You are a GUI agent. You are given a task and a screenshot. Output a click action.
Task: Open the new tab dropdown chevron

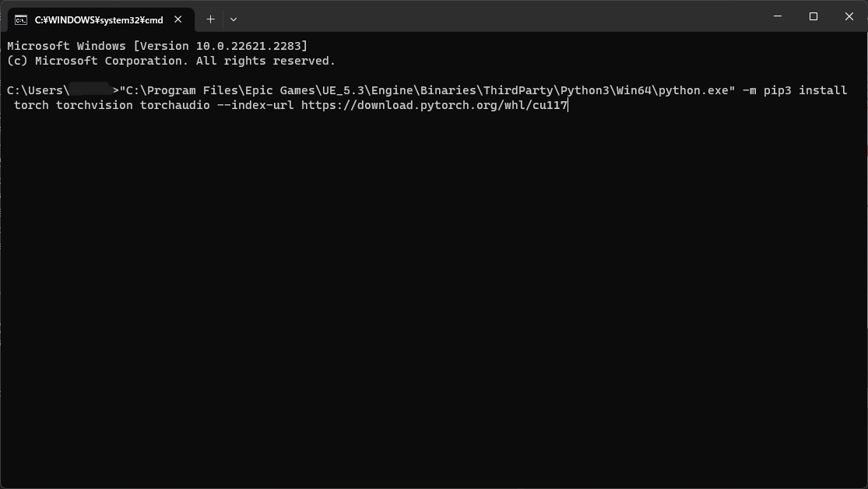[x=232, y=19]
